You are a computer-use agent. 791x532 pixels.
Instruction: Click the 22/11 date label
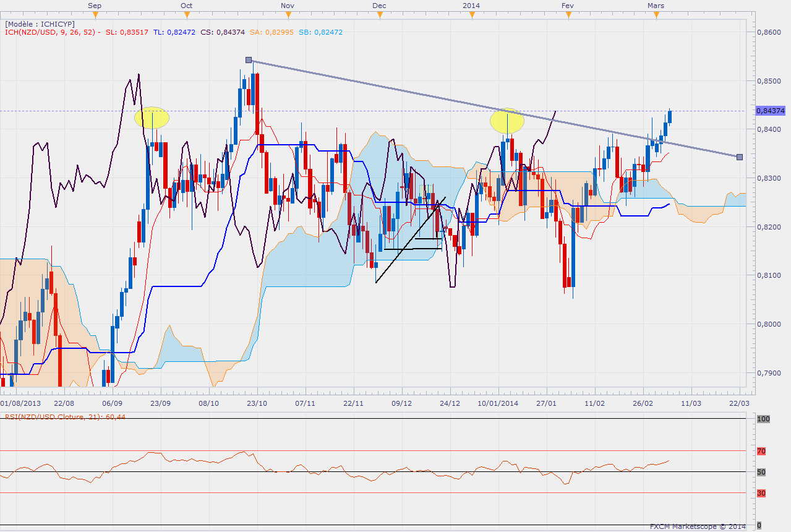click(353, 403)
